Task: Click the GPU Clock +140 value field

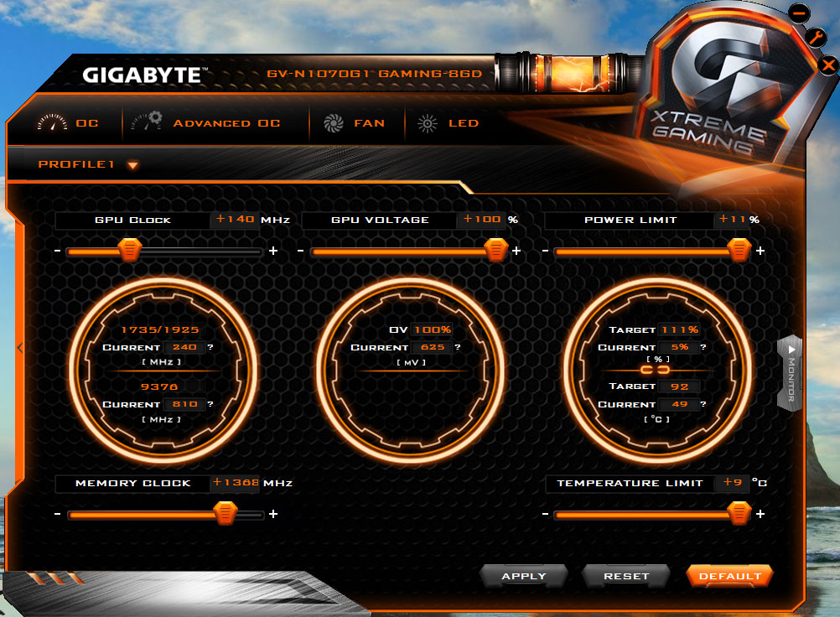Action: (236, 220)
